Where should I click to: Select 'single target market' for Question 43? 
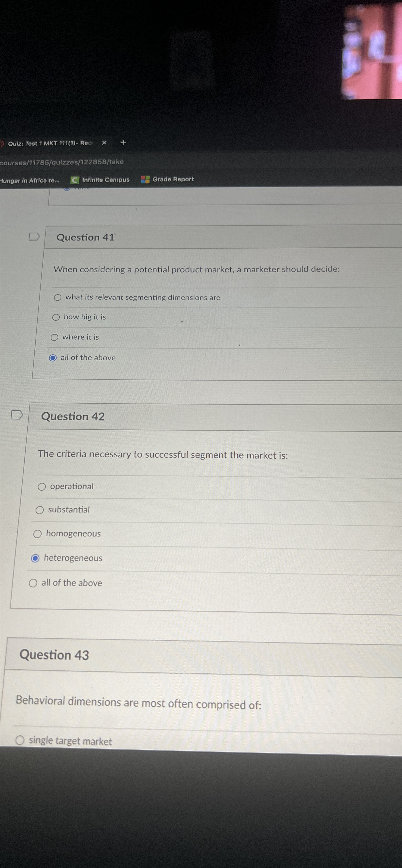point(20,740)
